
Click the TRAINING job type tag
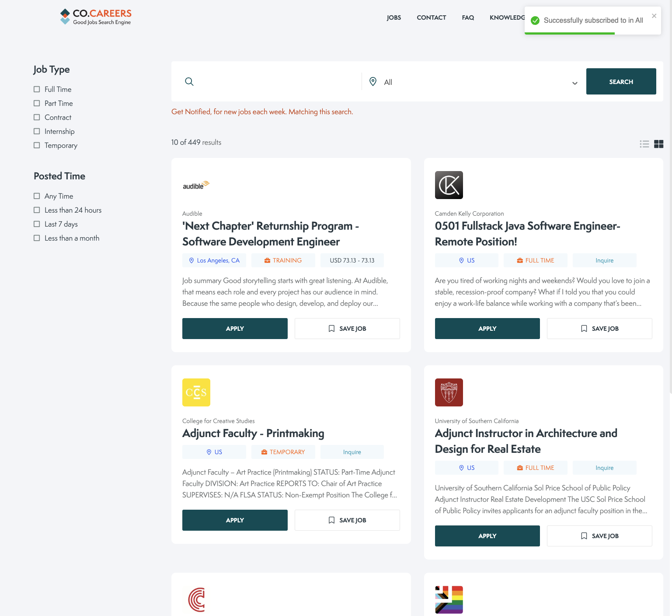(283, 260)
